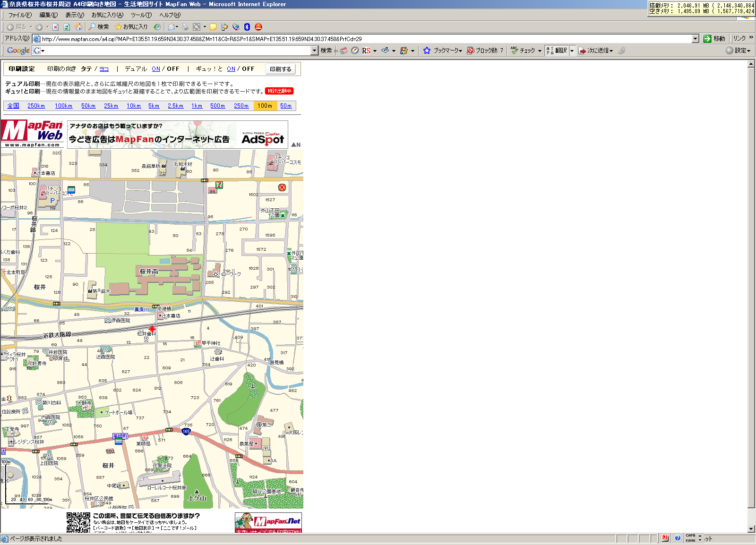Image resolution: width=756 pixels, height=545 pixels.
Task: Select the 10km map scale link
Action: (134, 106)
